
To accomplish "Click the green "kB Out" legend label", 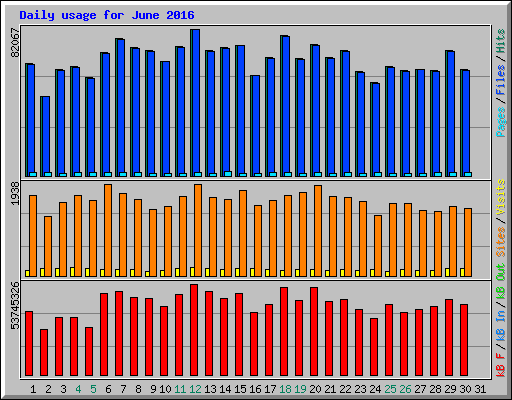I will [x=501, y=281].
